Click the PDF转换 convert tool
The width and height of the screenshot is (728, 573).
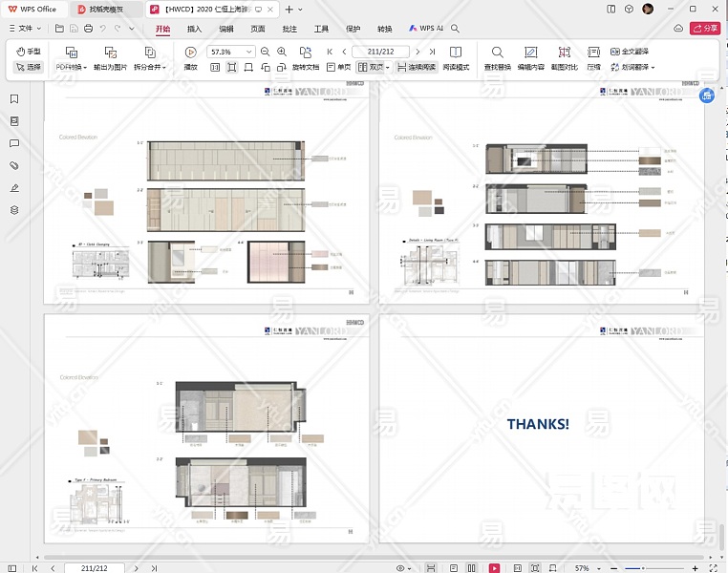71,58
